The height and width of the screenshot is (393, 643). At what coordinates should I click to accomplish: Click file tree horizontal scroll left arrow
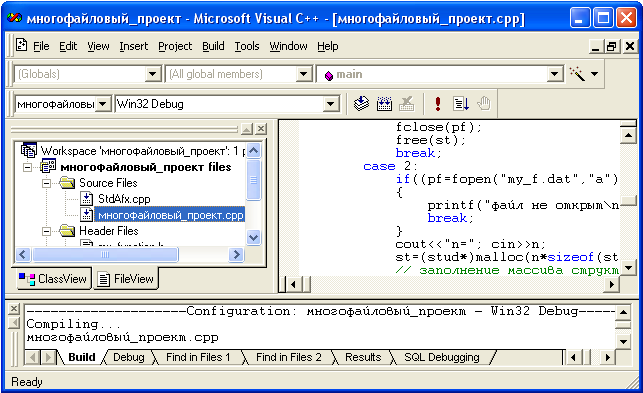[23, 254]
